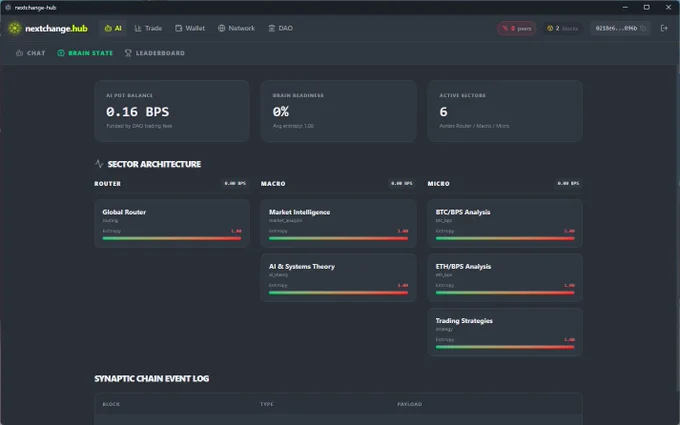Open the BTC/BPS Analysis card

click(505, 223)
